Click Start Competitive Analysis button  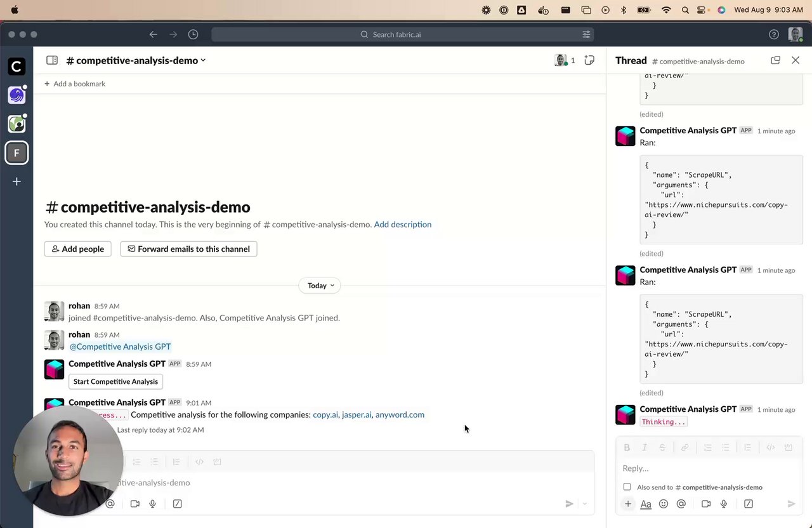[x=115, y=381]
